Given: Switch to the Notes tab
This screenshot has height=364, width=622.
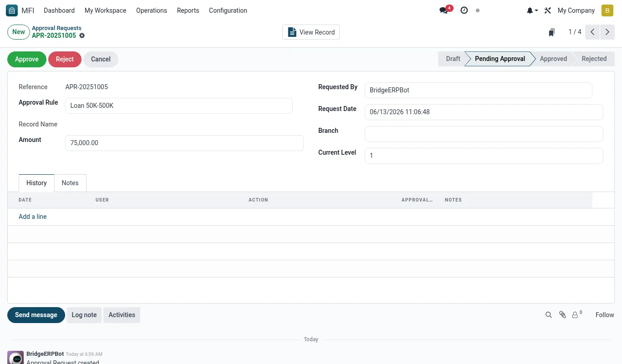Looking at the screenshot, I should 70,183.
